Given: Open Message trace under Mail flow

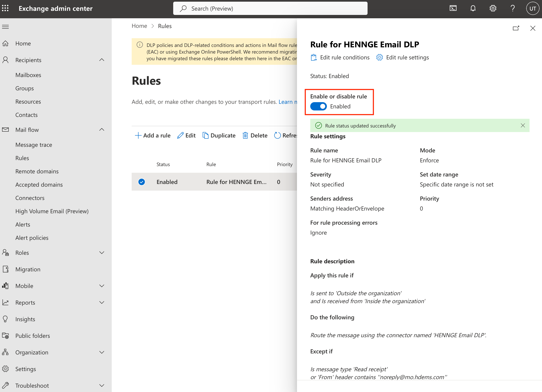Looking at the screenshot, I should click(x=34, y=145).
